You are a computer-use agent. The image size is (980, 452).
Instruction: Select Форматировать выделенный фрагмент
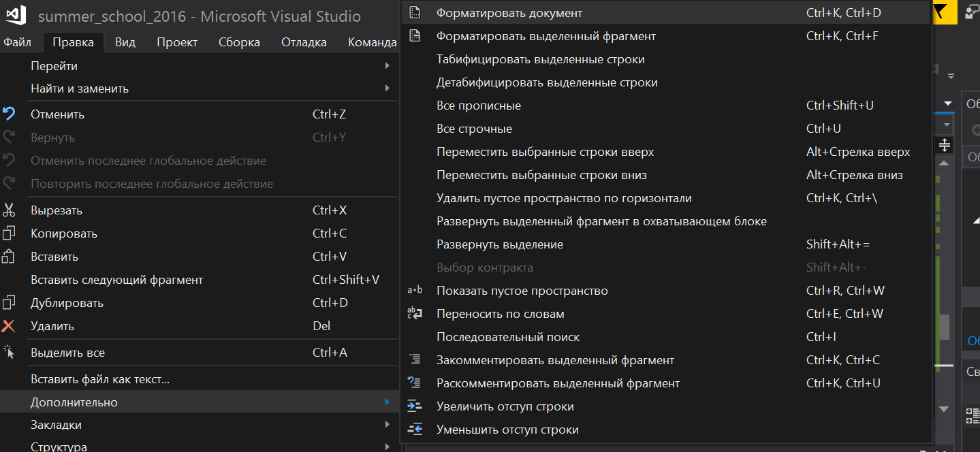665,36
